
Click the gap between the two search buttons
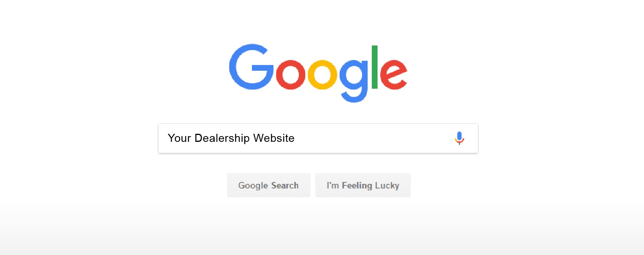point(313,185)
